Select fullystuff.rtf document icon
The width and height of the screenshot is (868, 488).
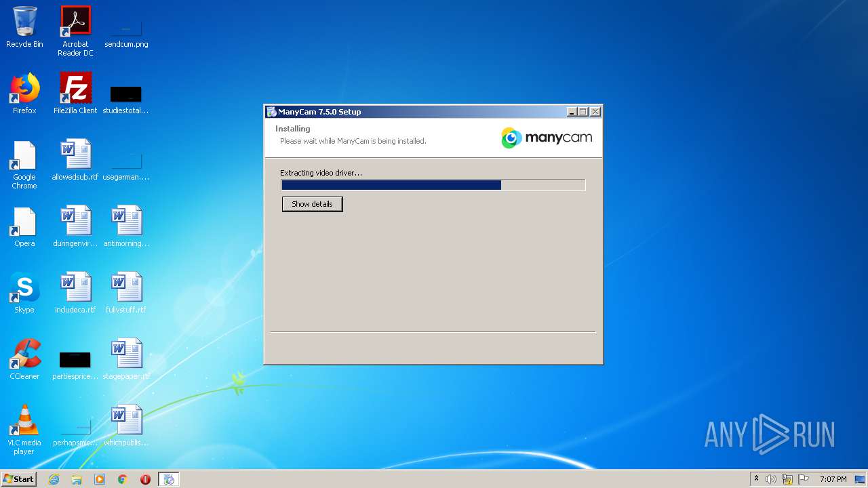coord(126,293)
